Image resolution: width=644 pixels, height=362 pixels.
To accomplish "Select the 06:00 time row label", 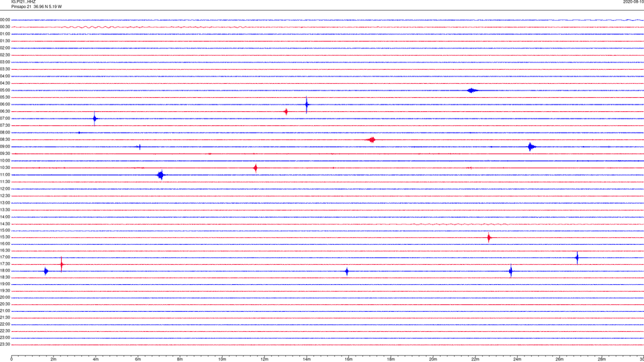I will [x=5, y=105].
